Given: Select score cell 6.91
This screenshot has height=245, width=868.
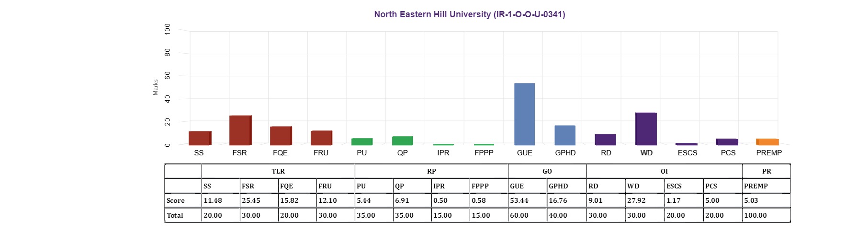Looking at the screenshot, I should click(412, 200).
